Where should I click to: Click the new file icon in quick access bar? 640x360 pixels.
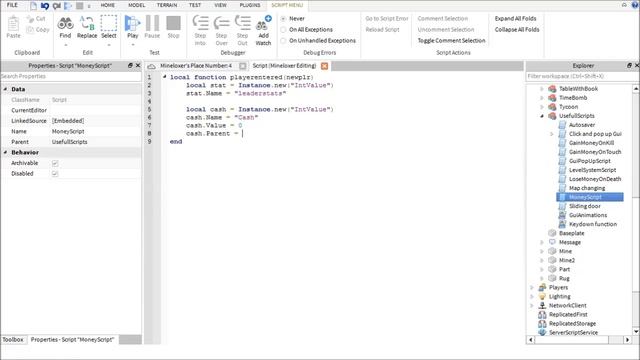(x=33, y=6)
